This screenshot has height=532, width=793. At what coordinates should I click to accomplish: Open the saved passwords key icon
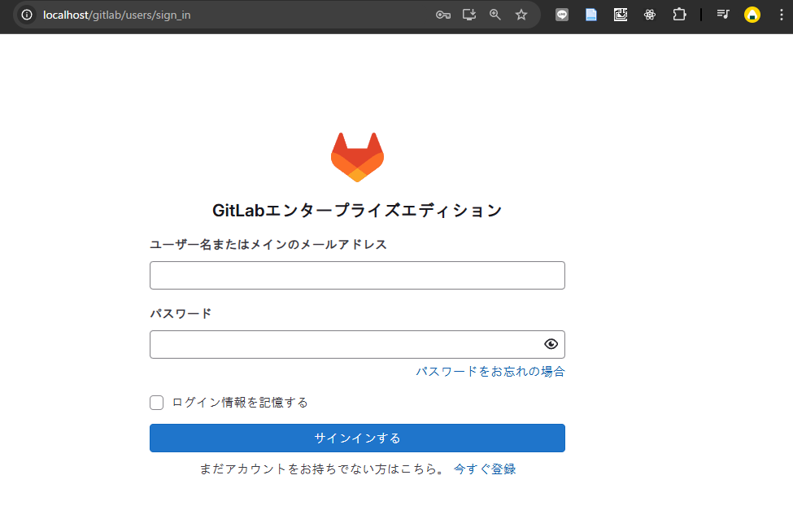[x=443, y=15]
